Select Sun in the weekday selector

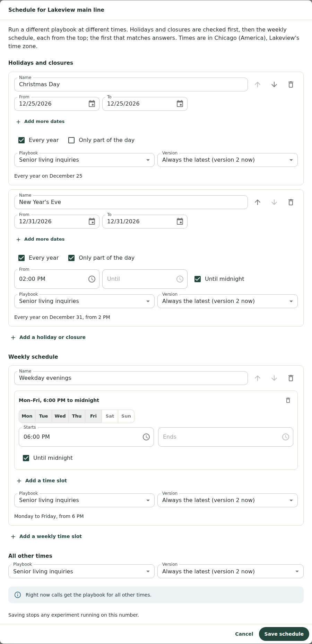pos(126,416)
